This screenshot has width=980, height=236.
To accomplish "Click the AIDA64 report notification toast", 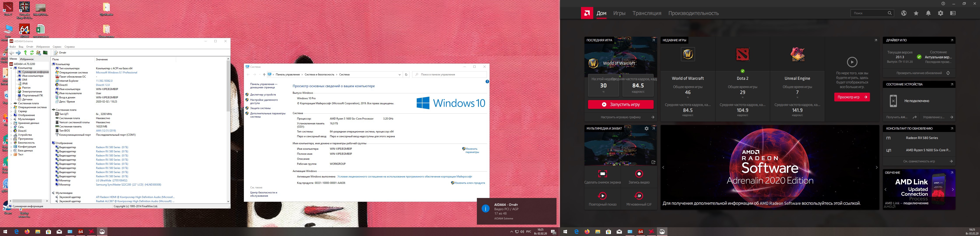I will click(517, 212).
